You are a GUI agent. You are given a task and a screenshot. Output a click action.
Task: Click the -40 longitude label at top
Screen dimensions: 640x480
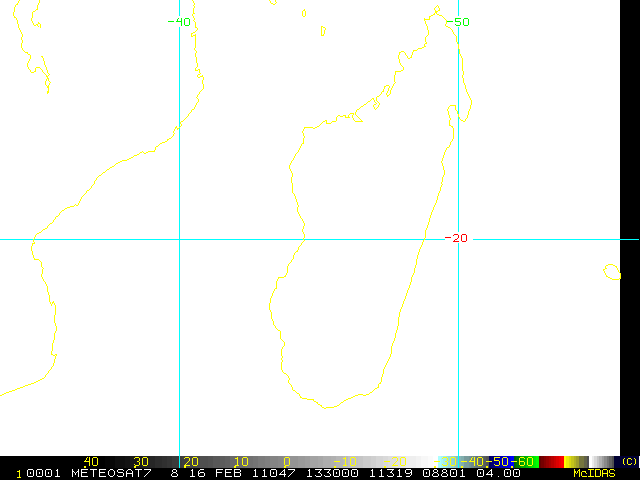(x=179, y=21)
